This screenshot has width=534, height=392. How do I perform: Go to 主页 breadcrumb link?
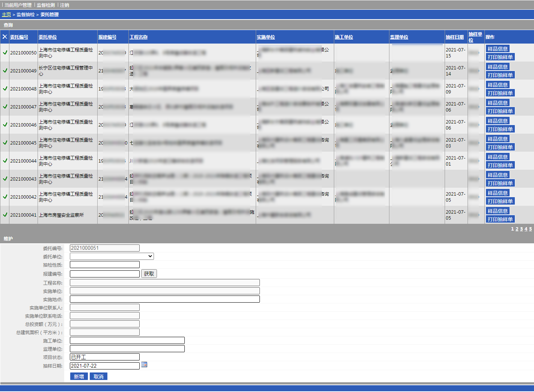coord(6,15)
